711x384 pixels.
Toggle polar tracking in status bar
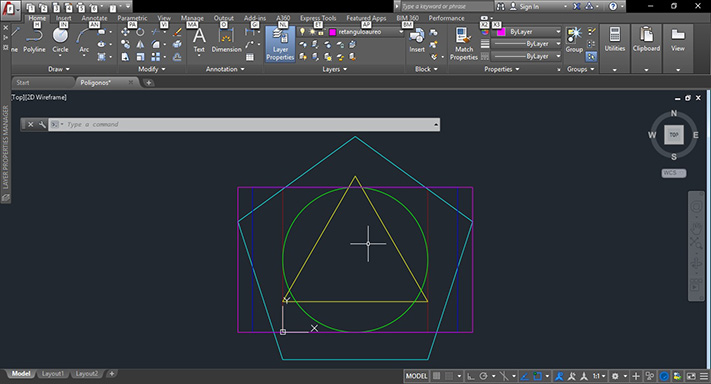pyautogui.click(x=483, y=376)
